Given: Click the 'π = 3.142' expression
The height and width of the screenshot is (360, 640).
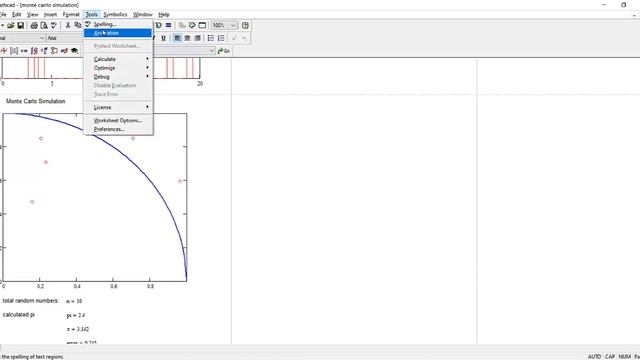Looking at the screenshot, I should (78, 329).
